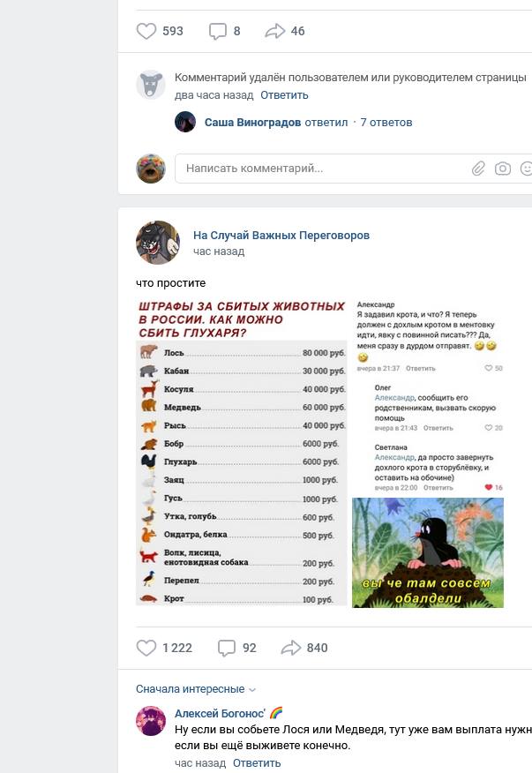Reply to the deleted comment via Ответить
532x773 pixels.
[284, 95]
